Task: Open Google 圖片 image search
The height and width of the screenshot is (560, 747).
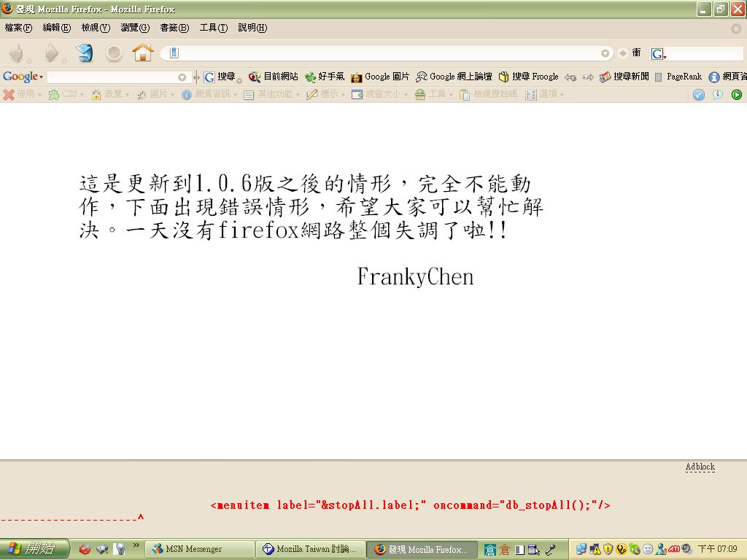Action: [x=380, y=77]
